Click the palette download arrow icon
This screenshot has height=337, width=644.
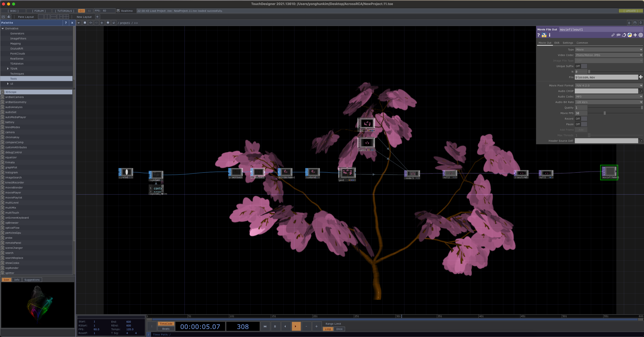[x=9, y=17]
